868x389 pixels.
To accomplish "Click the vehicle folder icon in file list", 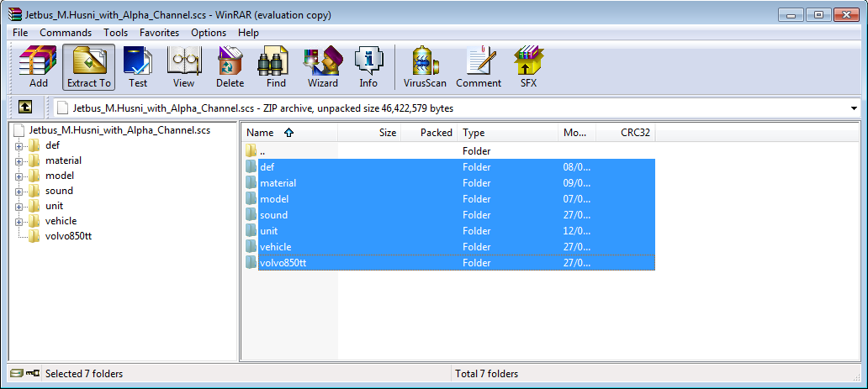I will [x=251, y=247].
